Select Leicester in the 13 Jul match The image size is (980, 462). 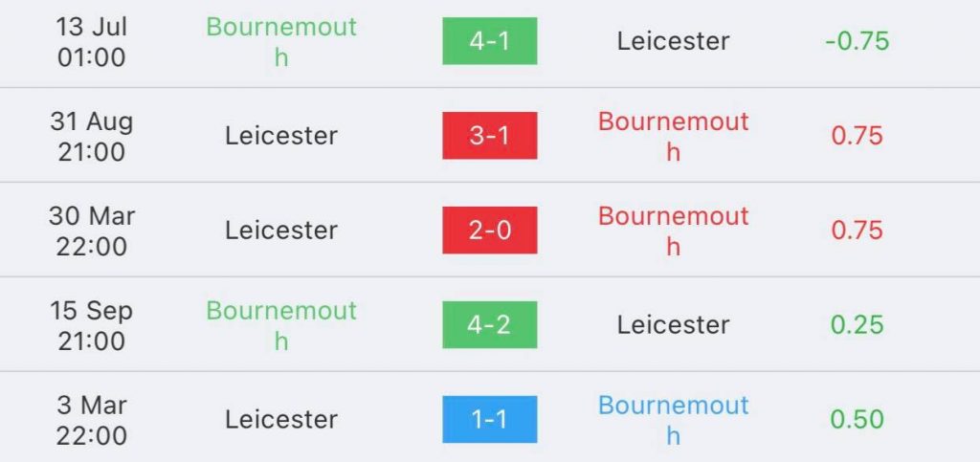pos(673,41)
